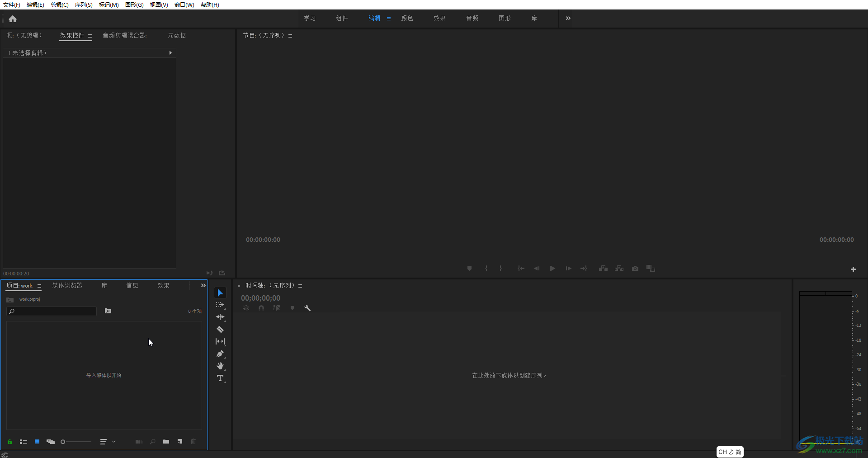Mark In point in Program monitor
The image size is (868, 458).
pyautogui.click(x=486, y=269)
